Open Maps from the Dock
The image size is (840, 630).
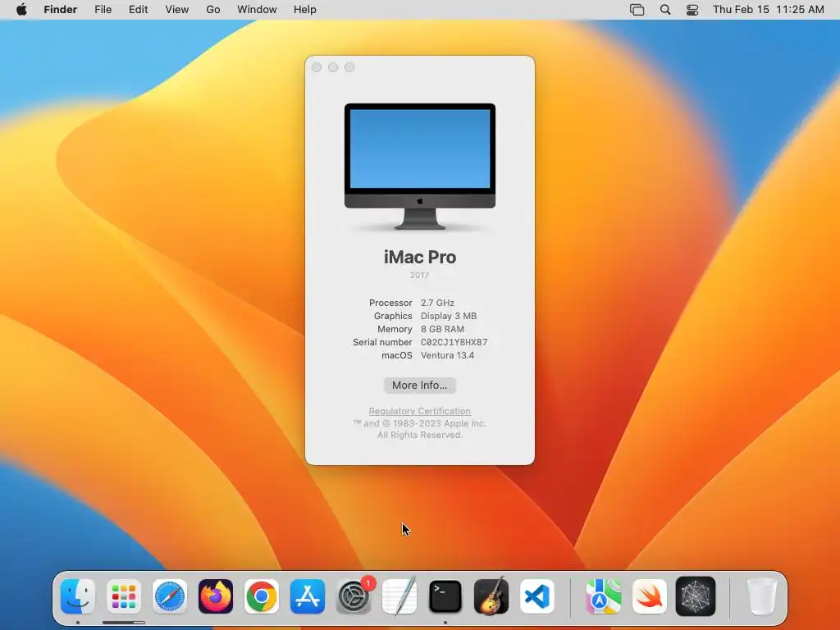603,596
